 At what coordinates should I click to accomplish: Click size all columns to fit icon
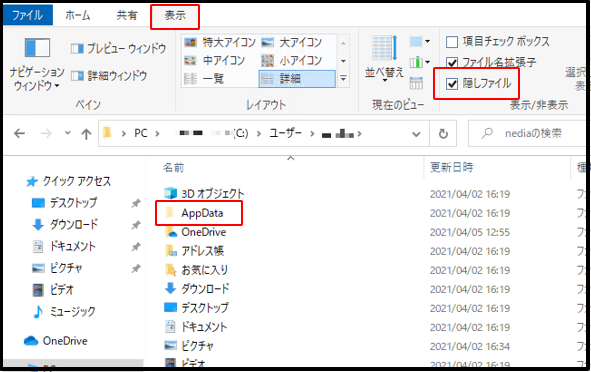416,83
